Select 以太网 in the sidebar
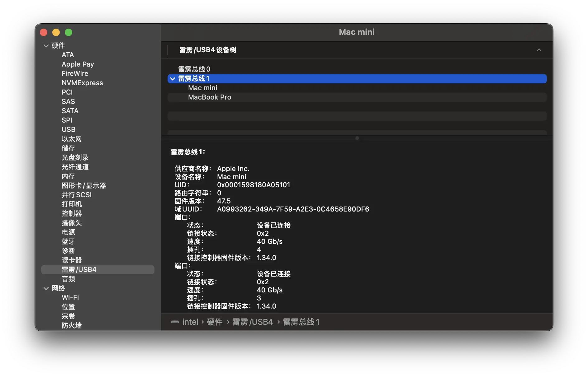Screen dimensions: 588x377 pos(71,139)
